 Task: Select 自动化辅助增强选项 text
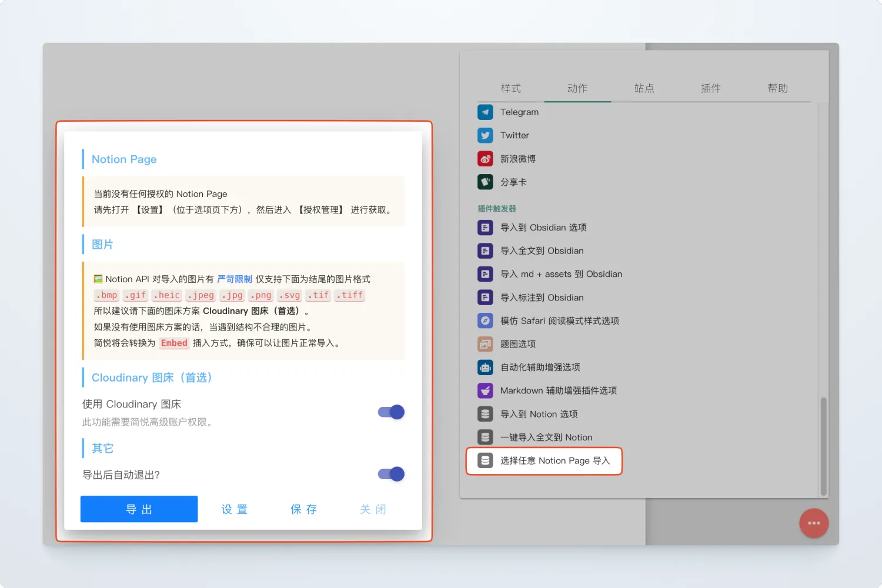(540, 367)
